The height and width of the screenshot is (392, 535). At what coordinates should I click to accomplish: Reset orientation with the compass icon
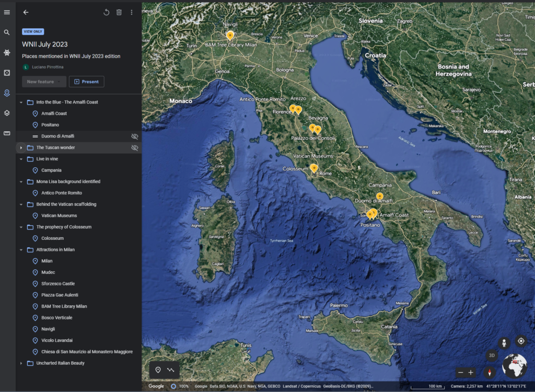click(490, 373)
